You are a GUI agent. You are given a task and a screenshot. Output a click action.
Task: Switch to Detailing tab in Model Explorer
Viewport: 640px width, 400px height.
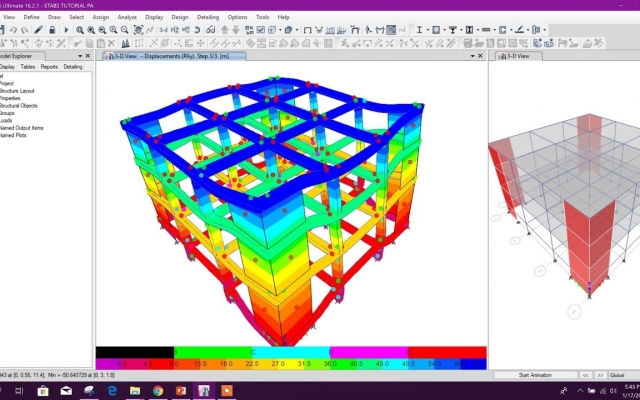(73, 67)
